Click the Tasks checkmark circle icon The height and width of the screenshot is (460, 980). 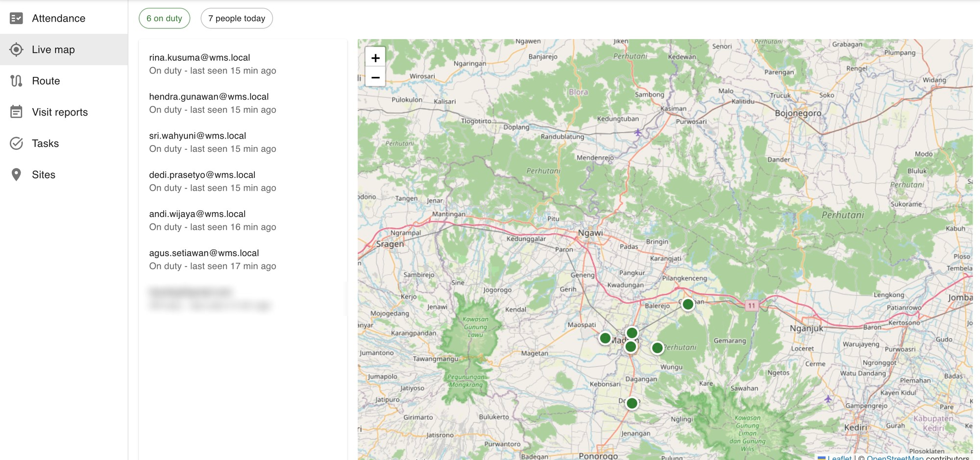point(16,143)
